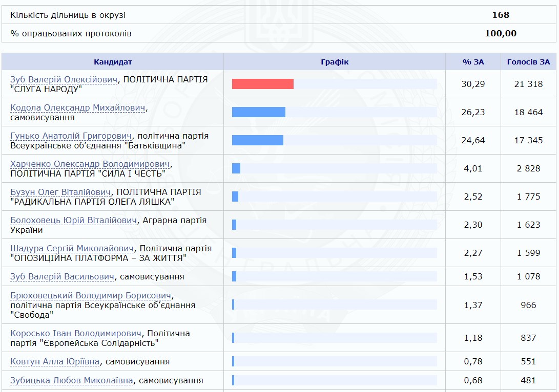This screenshot has height=392, width=559.
Task: Click Шадура Сергій Миколайович link
Action: 72,249
